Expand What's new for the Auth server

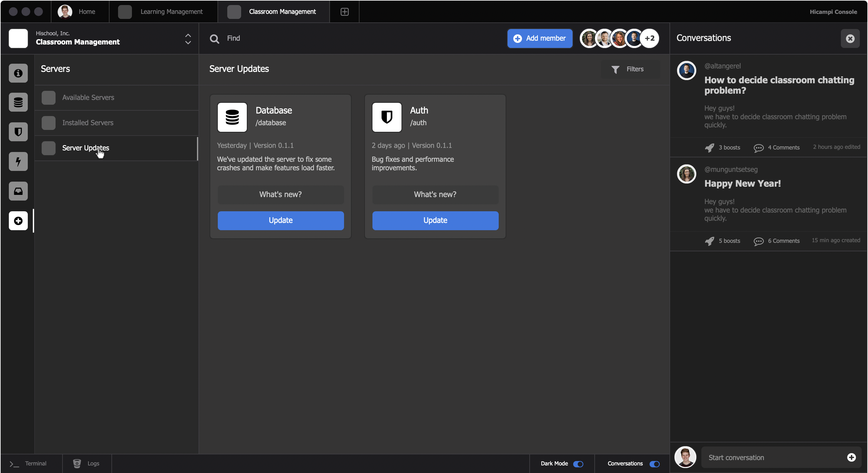tap(435, 195)
